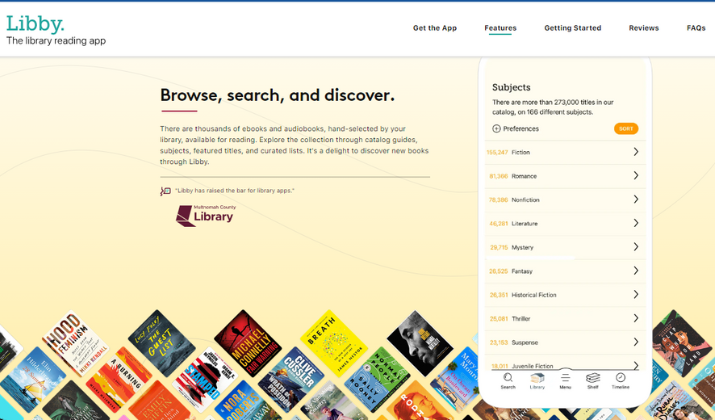715x420 pixels.
Task: Click the Browse, search, and discover heading
Action: tap(277, 95)
